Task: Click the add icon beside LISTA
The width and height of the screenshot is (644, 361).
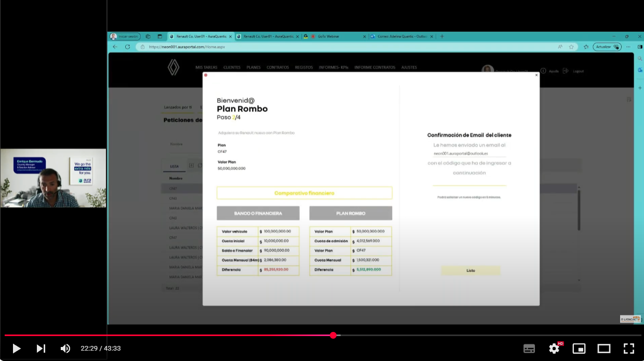Action: [x=191, y=166]
